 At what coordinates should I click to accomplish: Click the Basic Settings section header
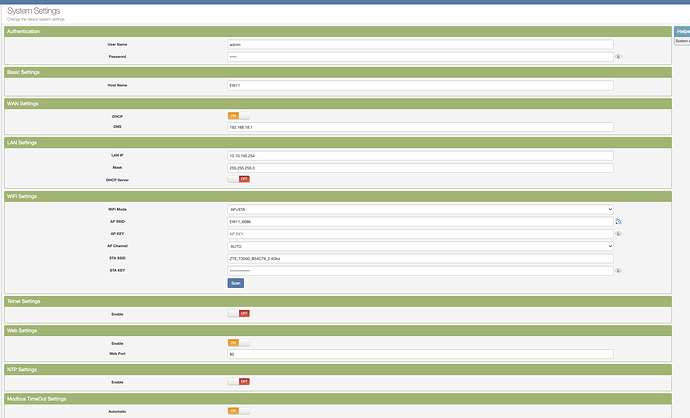coord(338,72)
